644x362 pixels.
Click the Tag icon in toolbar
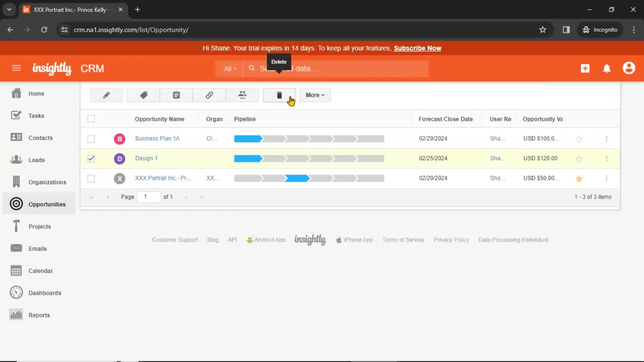click(x=143, y=95)
